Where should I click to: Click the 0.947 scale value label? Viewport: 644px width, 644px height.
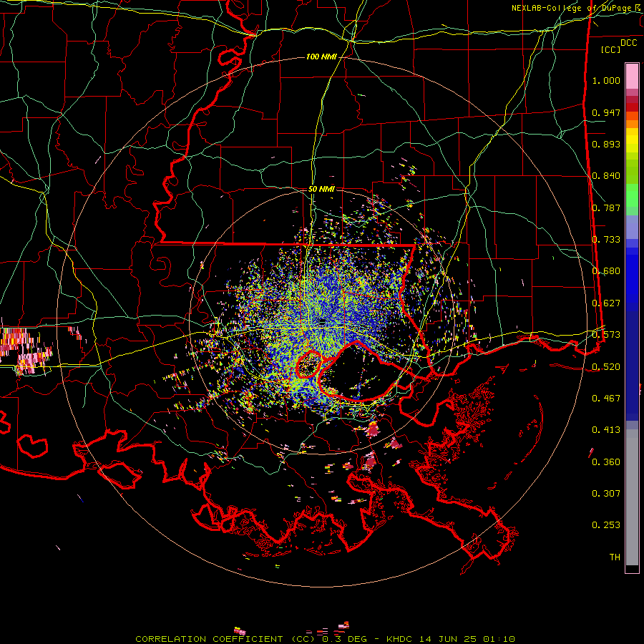coord(606,112)
